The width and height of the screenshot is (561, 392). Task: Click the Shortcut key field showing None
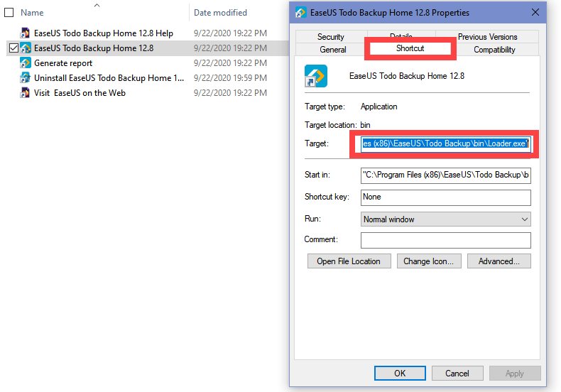pos(445,197)
